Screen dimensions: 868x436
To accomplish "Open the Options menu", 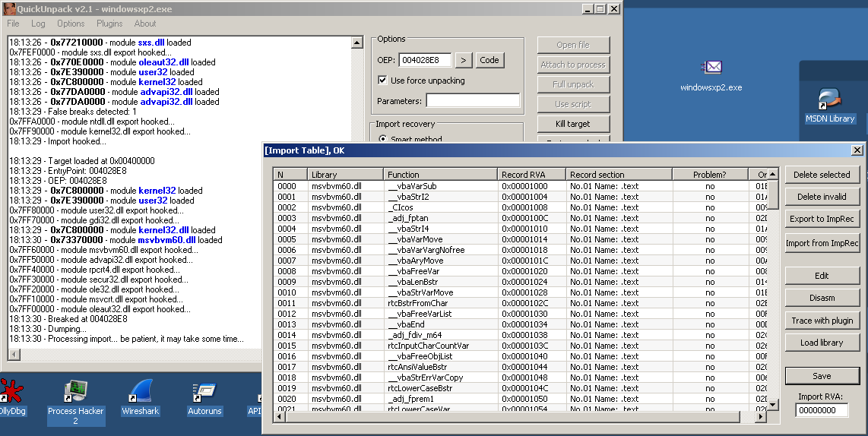I will pos(71,24).
